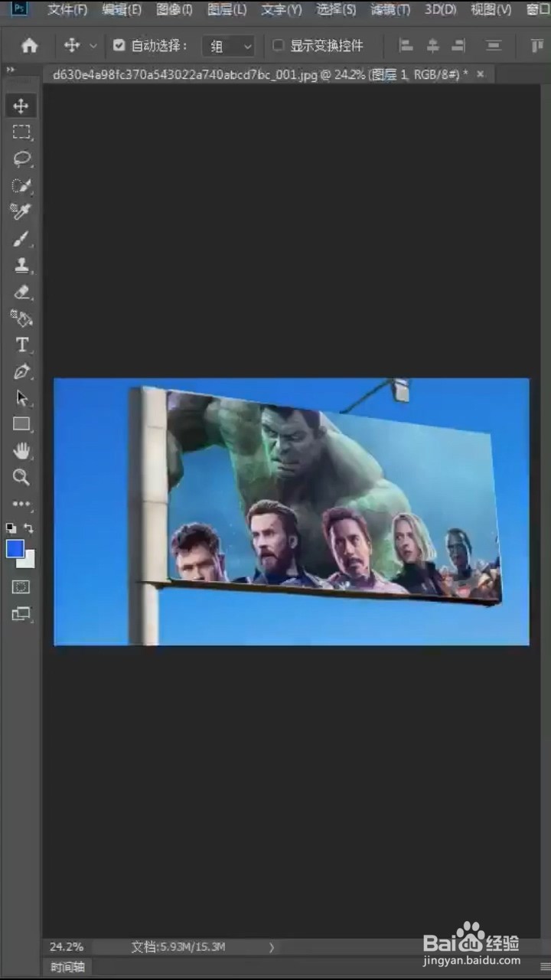Change screen mode icon at toolbox bottom
Viewport: 551px width, 980px height.
21,613
